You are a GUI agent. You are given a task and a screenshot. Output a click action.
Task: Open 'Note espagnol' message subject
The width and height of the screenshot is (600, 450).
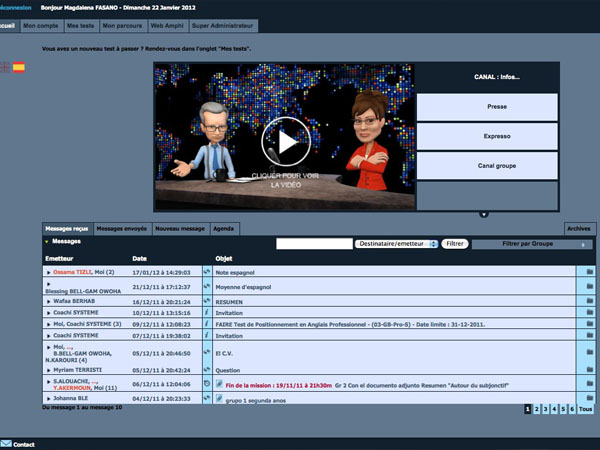235,272
